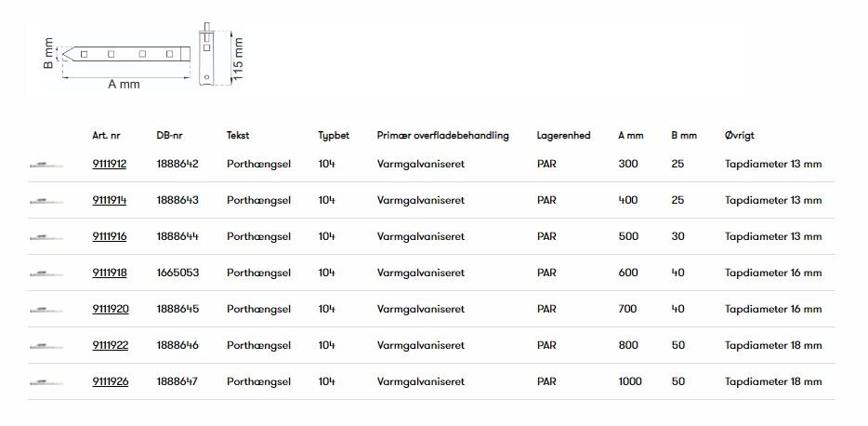Click product thumbnail for article 9111918

coord(46,273)
